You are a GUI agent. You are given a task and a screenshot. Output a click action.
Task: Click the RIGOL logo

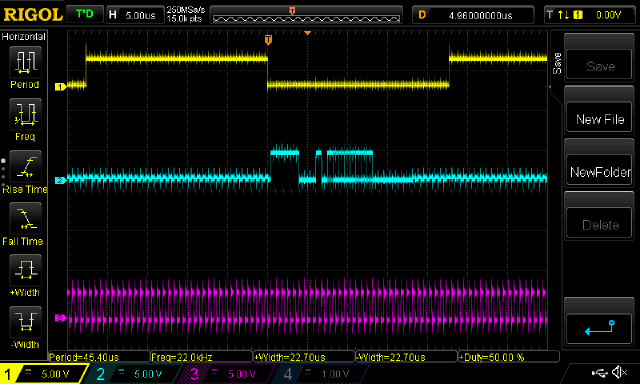[33, 15]
